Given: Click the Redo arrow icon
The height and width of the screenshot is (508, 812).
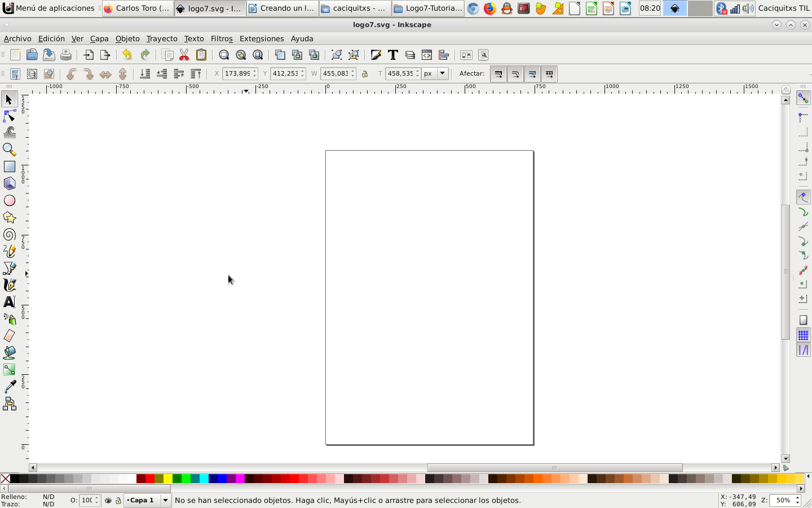Looking at the screenshot, I should point(145,55).
